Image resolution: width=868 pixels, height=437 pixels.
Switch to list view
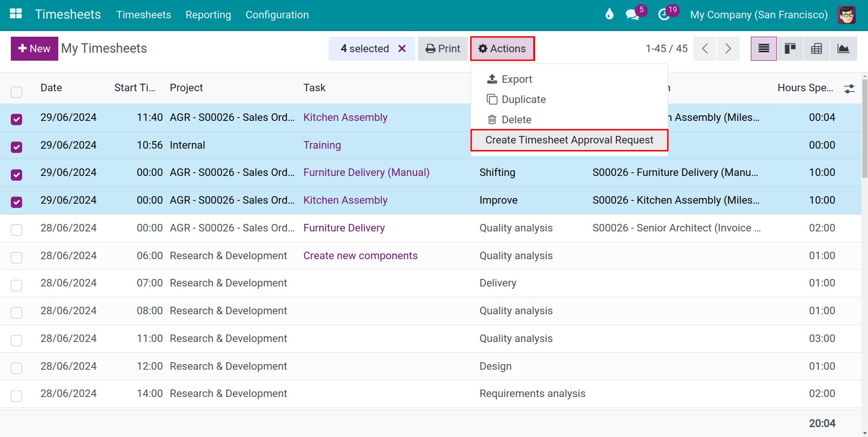pyautogui.click(x=764, y=48)
